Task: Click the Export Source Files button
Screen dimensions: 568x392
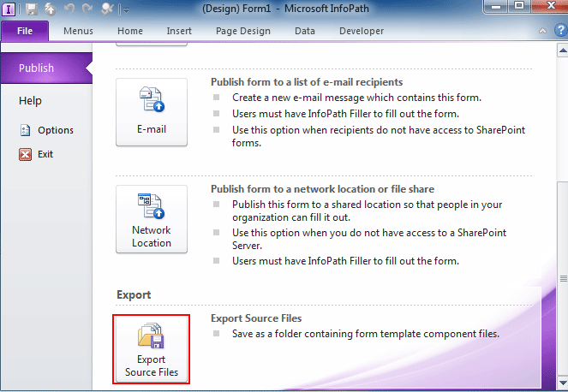Action: pyautogui.click(x=152, y=349)
